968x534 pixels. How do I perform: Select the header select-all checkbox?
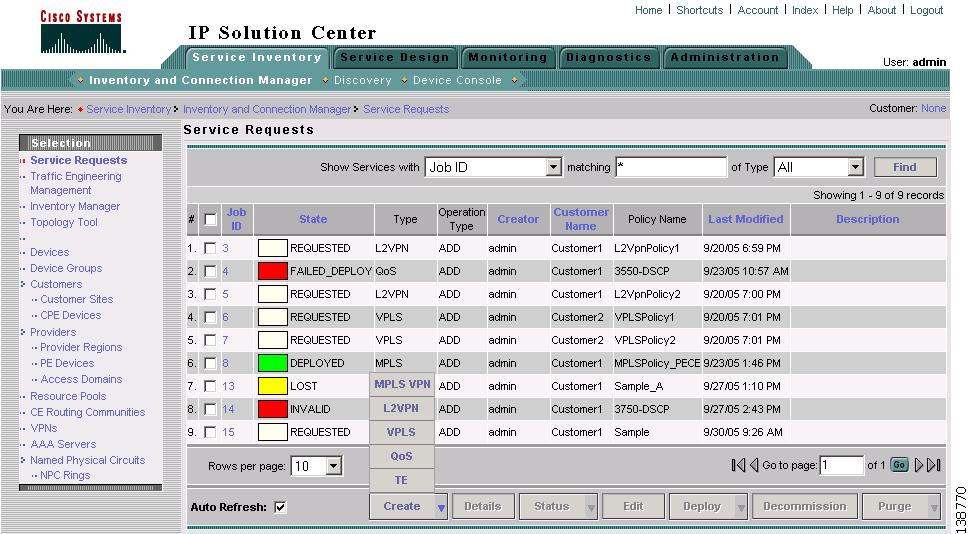click(x=211, y=219)
